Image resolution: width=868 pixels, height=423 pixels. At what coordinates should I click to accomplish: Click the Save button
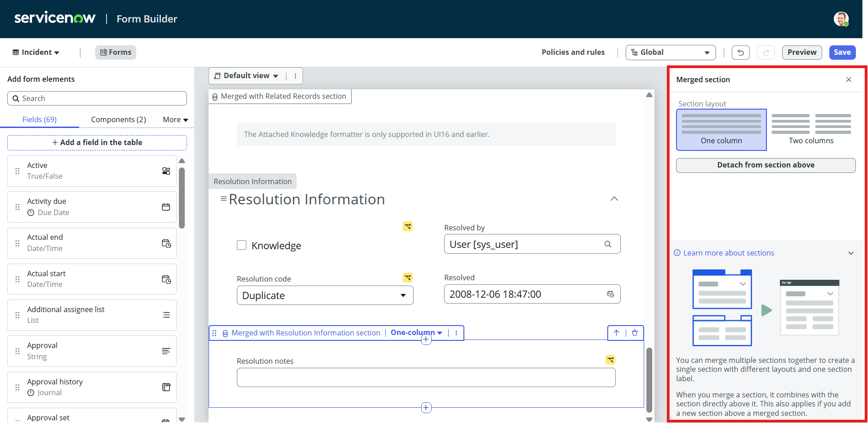(842, 53)
